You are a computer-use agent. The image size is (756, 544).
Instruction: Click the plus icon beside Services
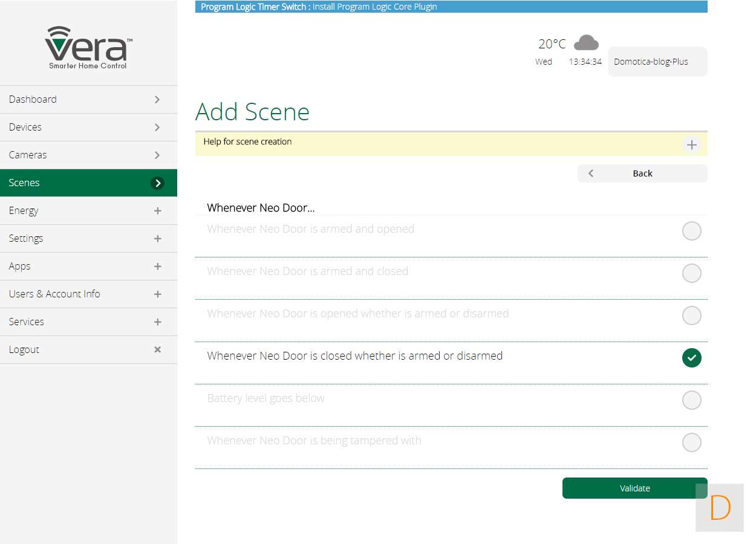pyautogui.click(x=157, y=322)
